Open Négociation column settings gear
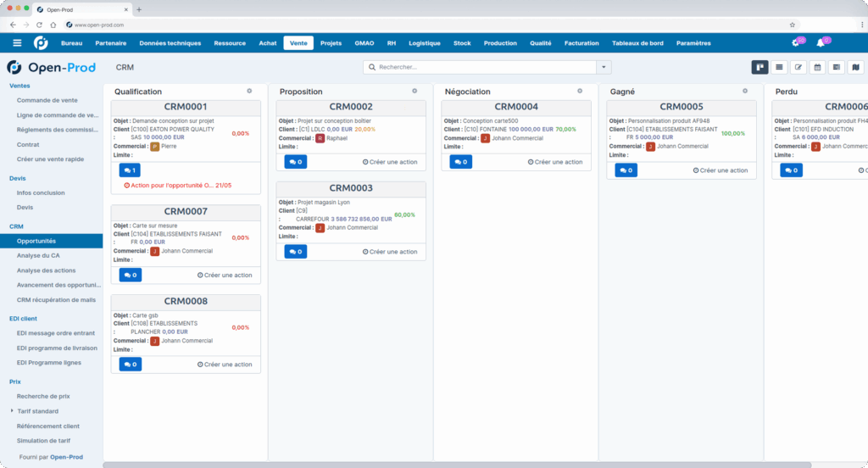The width and height of the screenshot is (868, 468). (580, 91)
